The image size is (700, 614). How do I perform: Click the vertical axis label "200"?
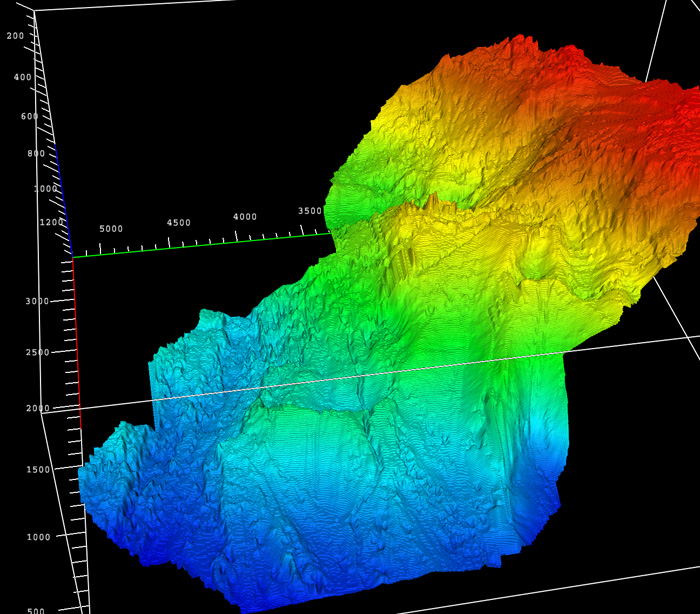15,36
